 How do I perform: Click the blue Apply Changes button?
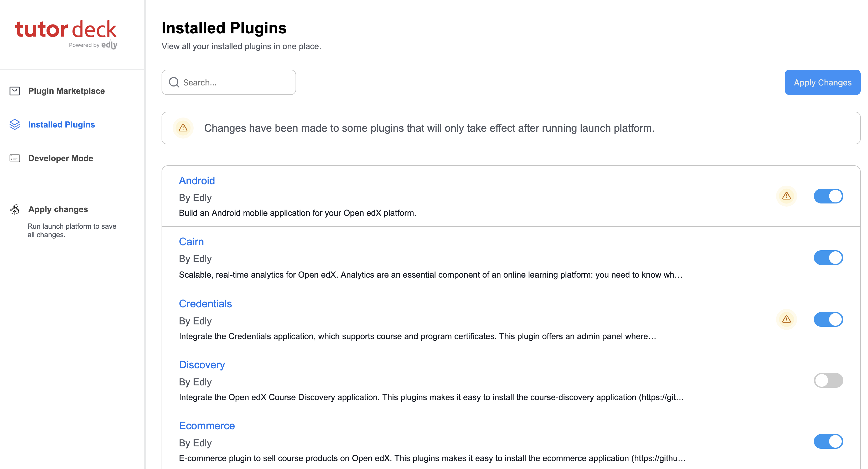[823, 82]
